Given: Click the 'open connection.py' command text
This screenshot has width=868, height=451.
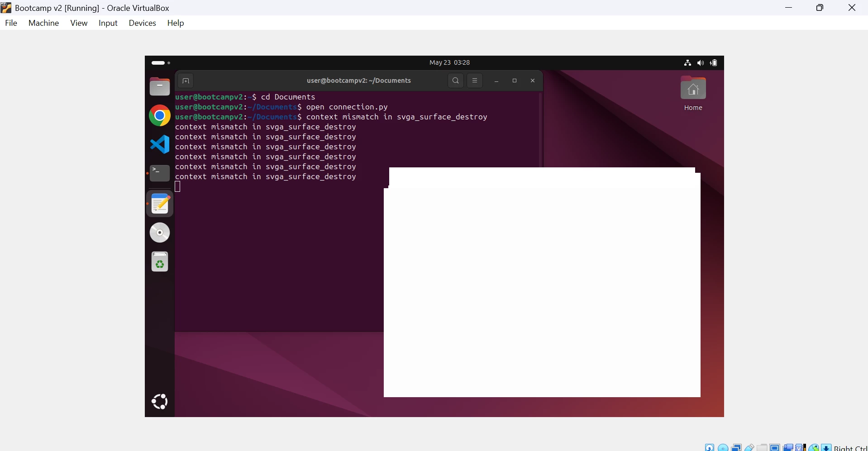Looking at the screenshot, I should [x=347, y=107].
